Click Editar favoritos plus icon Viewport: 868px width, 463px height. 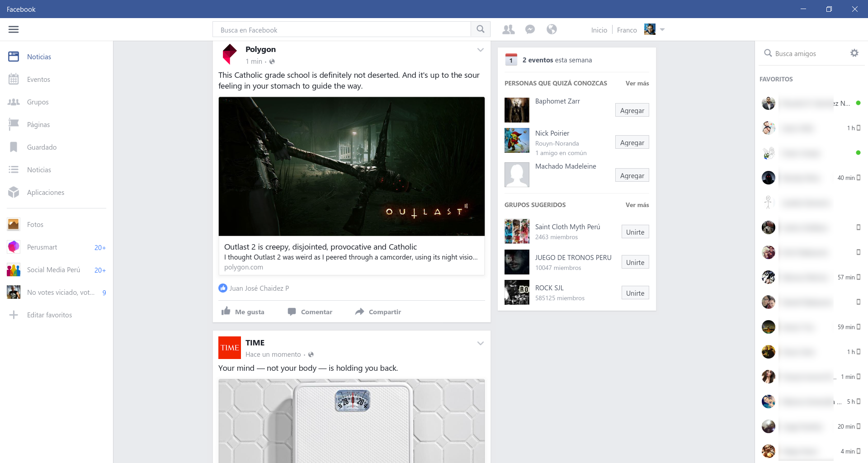(x=14, y=315)
